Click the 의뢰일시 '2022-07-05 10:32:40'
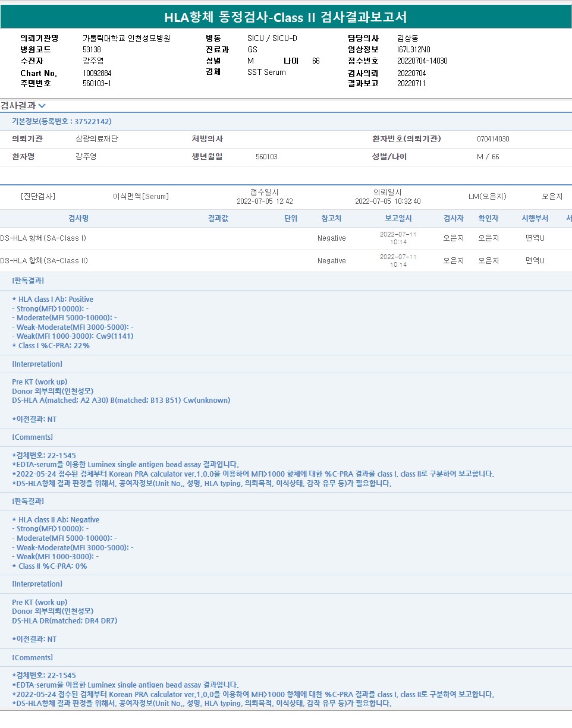572x728 pixels. tap(388, 201)
